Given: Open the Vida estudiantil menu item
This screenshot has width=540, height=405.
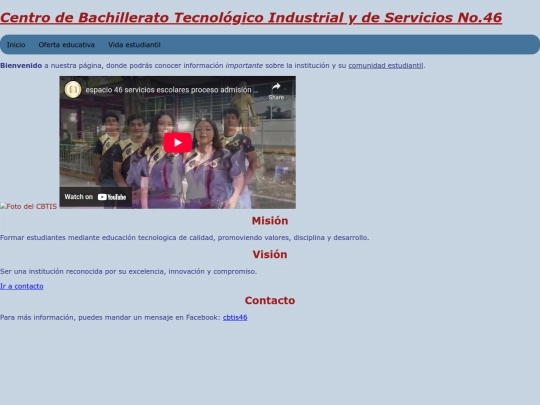Looking at the screenshot, I should [x=134, y=45].
